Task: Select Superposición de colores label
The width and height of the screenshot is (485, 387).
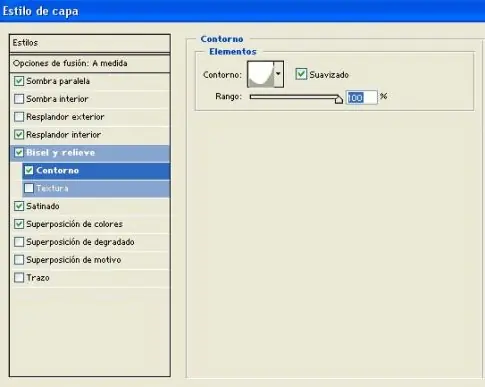Action: [74, 224]
